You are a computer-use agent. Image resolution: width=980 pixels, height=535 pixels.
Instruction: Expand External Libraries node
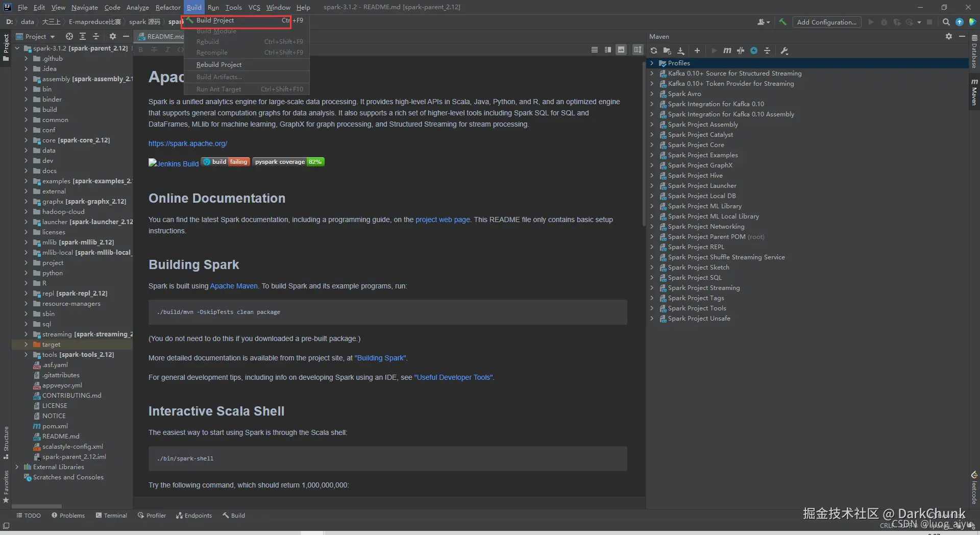[17, 467]
